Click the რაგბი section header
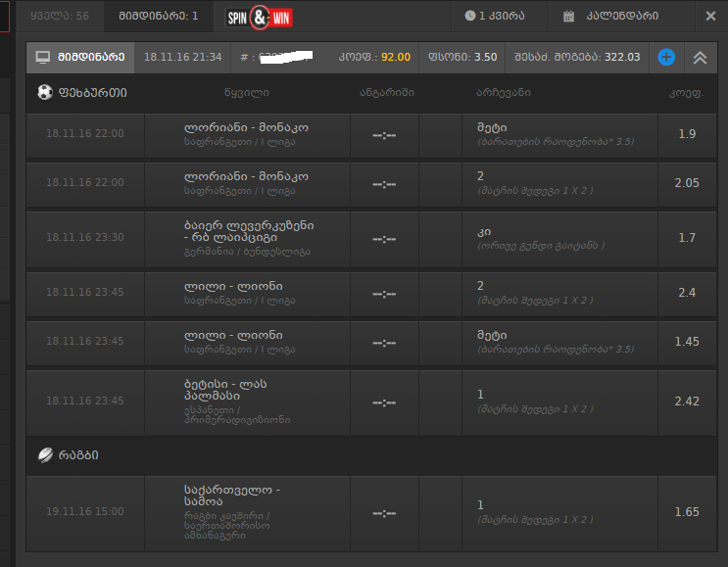Screen dimensions: 728x567 click(78, 455)
